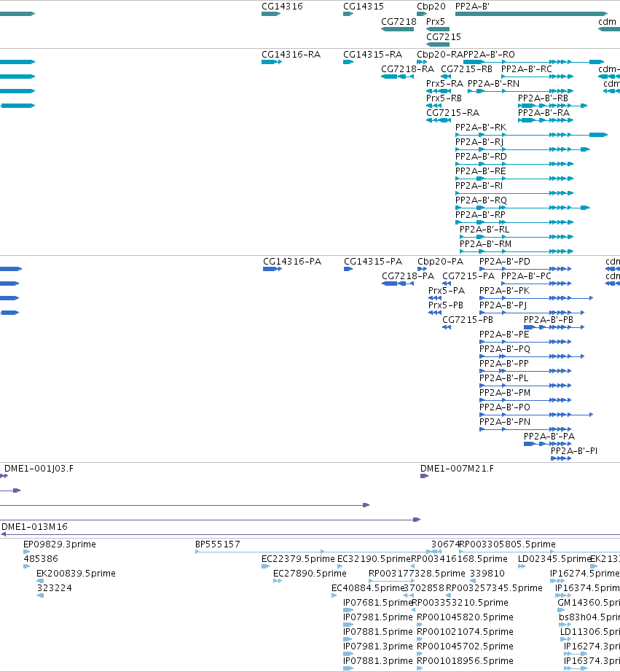
Task: Click the PP2A-B'-PQ protein label
Action: pyautogui.click(x=505, y=349)
